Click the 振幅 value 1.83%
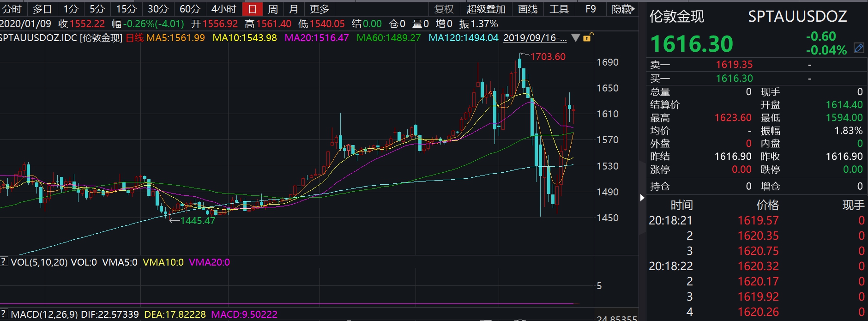This screenshot has height=321, width=868. point(849,131)
